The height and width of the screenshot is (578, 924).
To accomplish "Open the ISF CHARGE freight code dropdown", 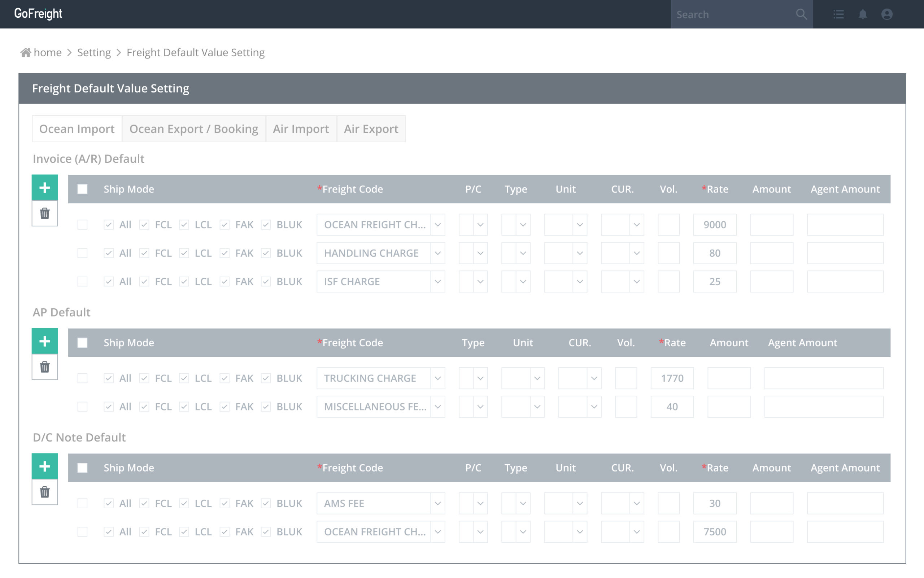I will coord(437,282).
